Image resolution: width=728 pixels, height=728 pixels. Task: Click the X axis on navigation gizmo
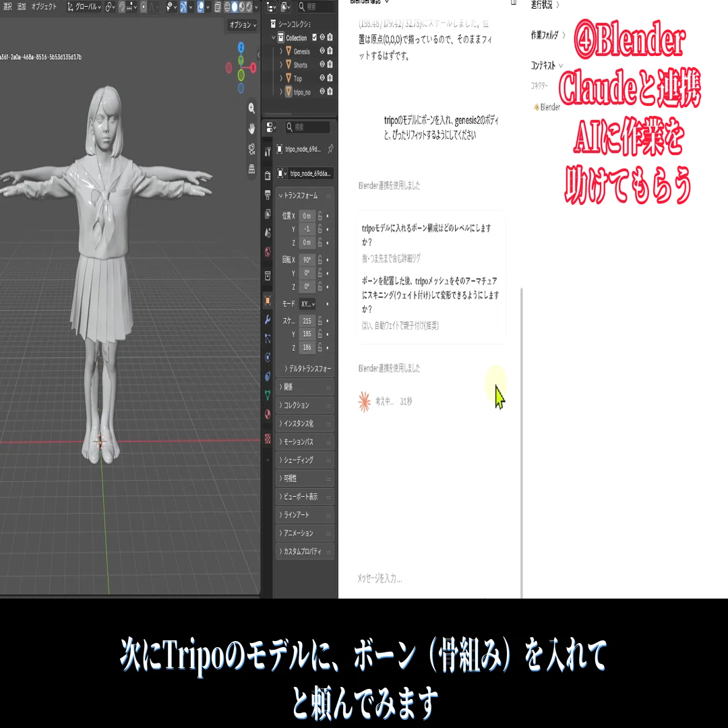pyautogui.click(x=253, y=68)
